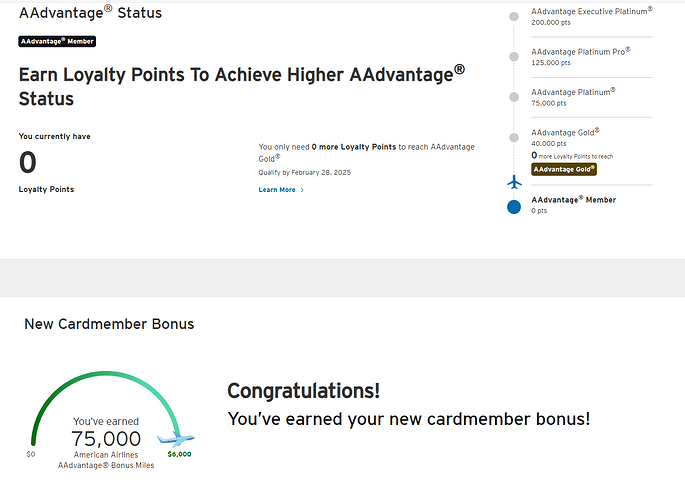Click the AAdvantage Executive Platinum tier label
The height and width of the screenshot is (500, 685).
click(591, 11)
